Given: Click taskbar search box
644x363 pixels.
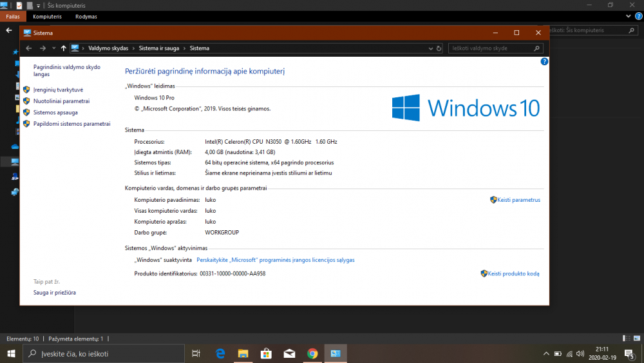Looking at the screenshot, I should (104, 353).
